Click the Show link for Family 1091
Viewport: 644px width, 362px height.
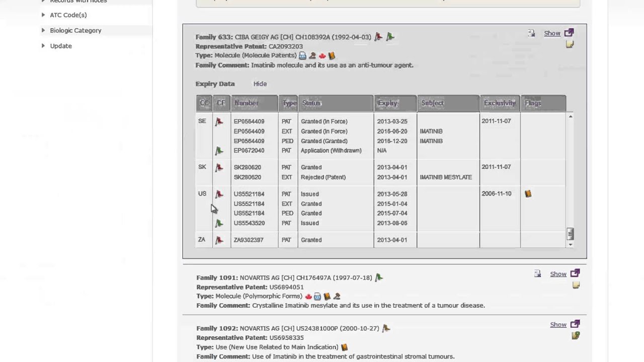point(558,274)
